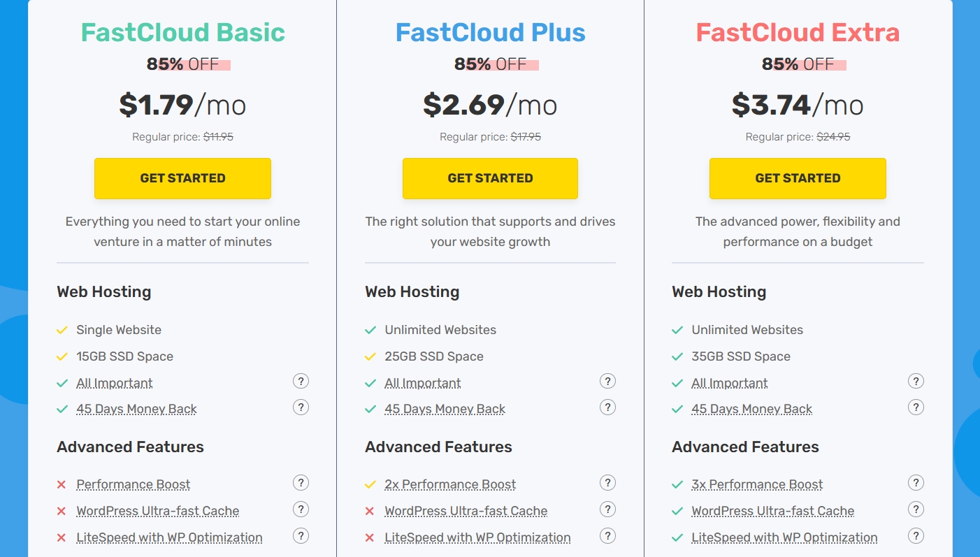Click help icon beside Basic Performance Boost

coord(301,483)
